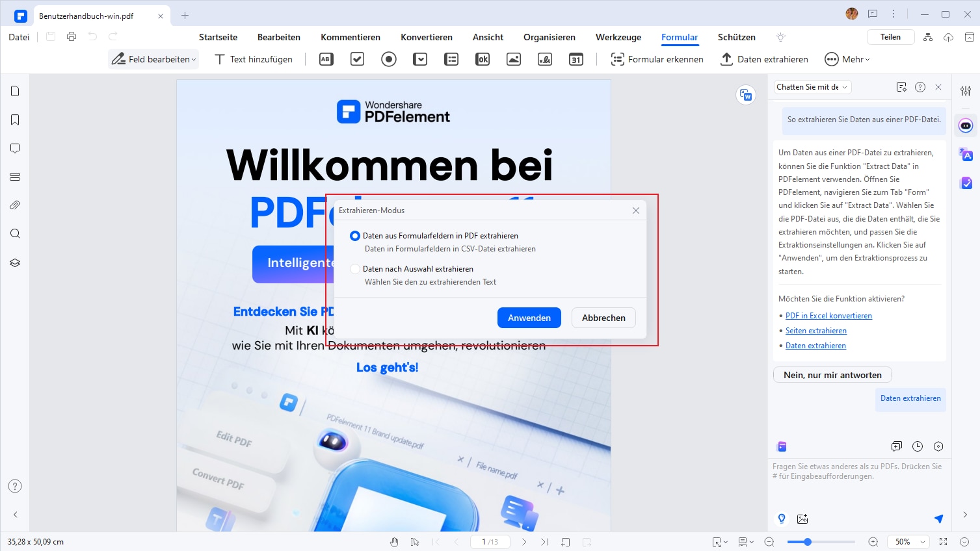Open the 'PDF in Excel konvertieren' link

point(828,316)
